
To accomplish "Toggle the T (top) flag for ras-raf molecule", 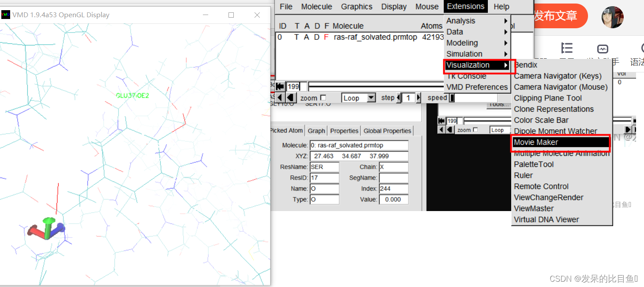I will pos(296,37).
